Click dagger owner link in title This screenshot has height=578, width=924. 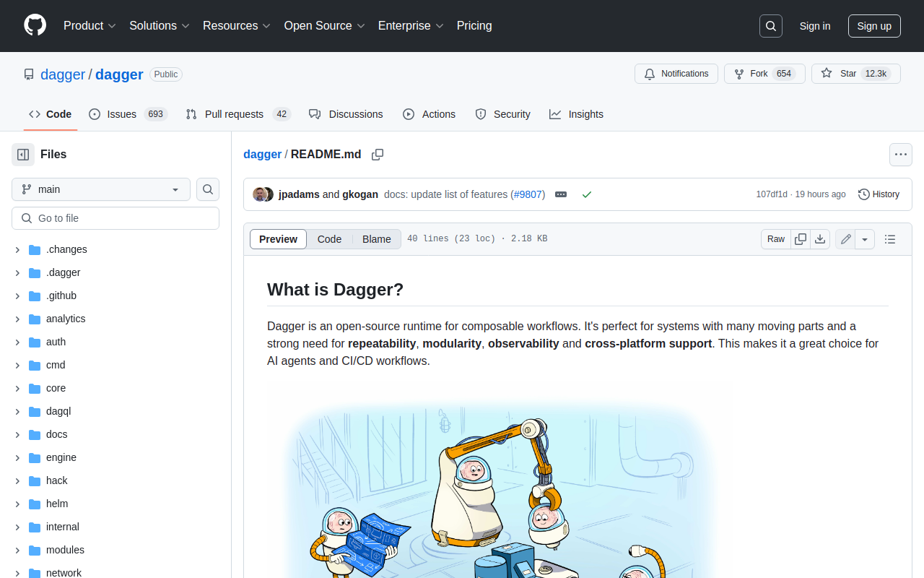click(63, 74)
